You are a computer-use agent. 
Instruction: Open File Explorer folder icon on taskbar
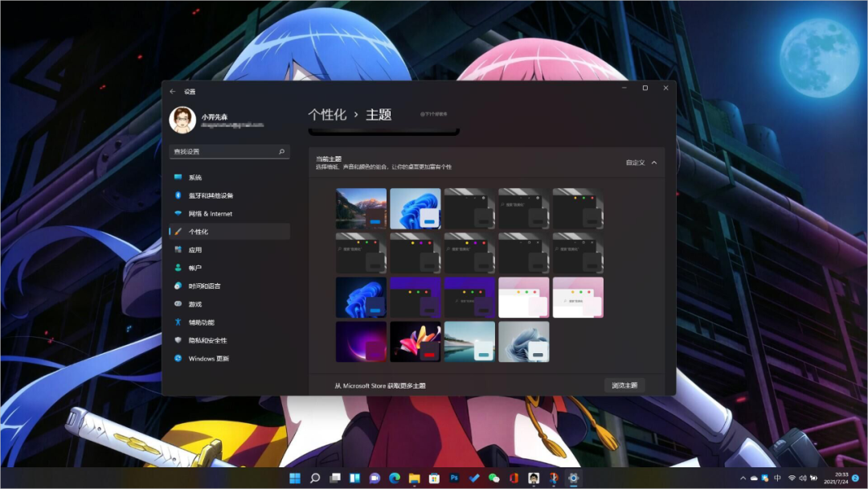tap(415, 478)
